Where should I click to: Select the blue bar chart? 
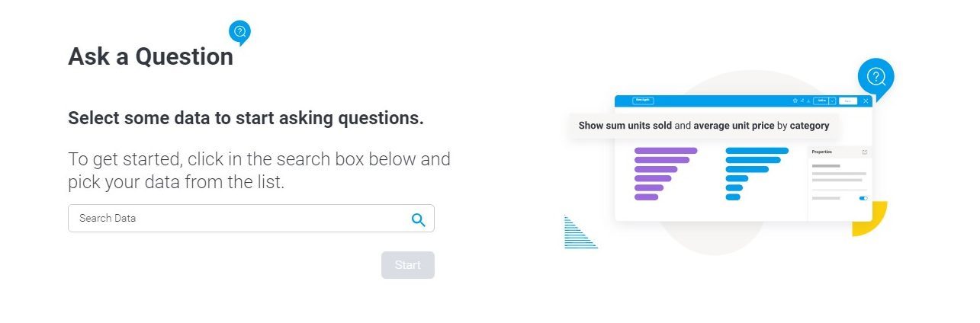[x=757, y=174]
